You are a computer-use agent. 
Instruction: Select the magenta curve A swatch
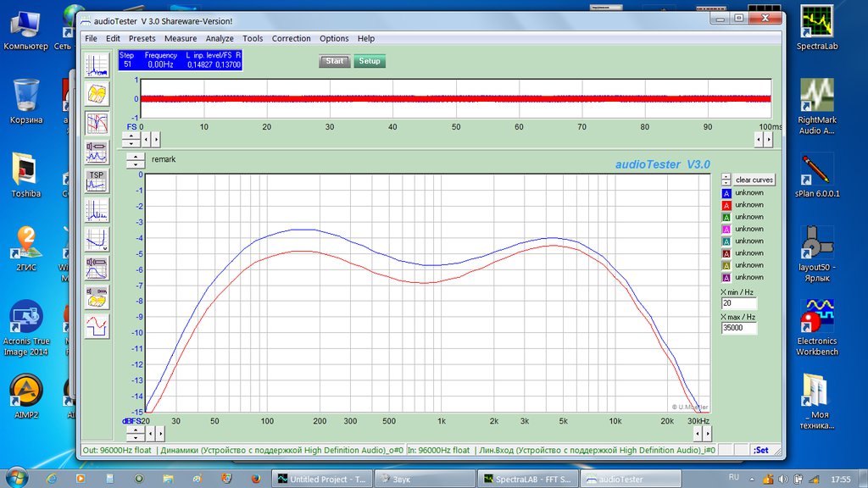726,229
